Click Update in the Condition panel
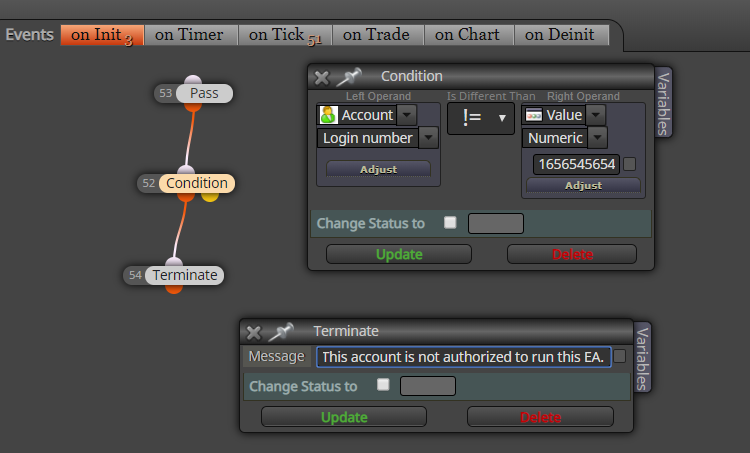The width and height of the screenshot is (750, 453). (x=399, y=254)
